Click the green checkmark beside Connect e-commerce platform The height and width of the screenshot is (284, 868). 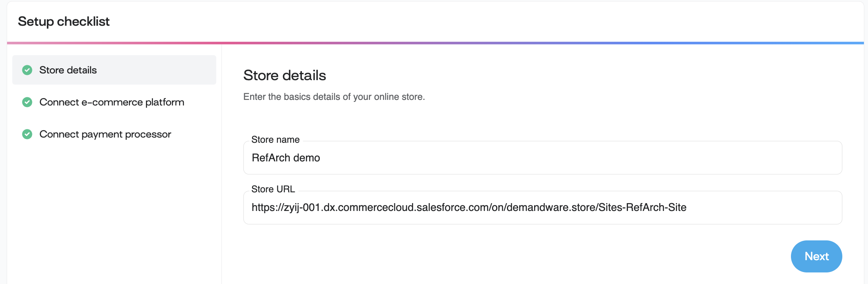27,102
